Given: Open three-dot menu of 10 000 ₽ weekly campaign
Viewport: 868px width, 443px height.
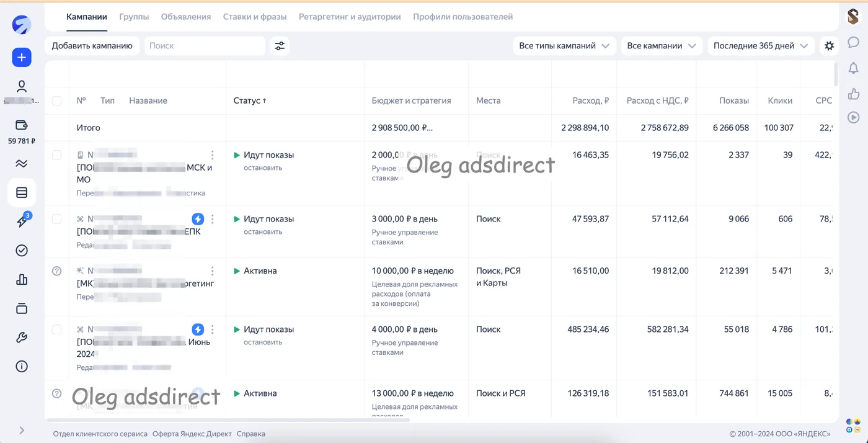Looking at the screenshot, I should (x=213, y=271).
